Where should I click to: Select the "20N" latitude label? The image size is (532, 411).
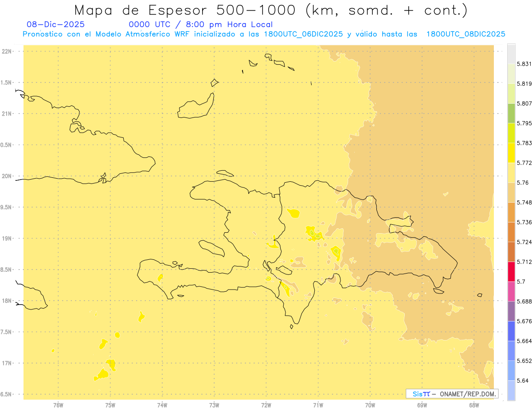tap(7, 176)
